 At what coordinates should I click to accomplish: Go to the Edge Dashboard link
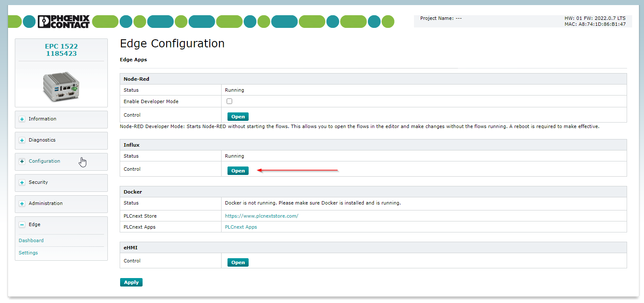pyautogui.click(x=31, y=240)
